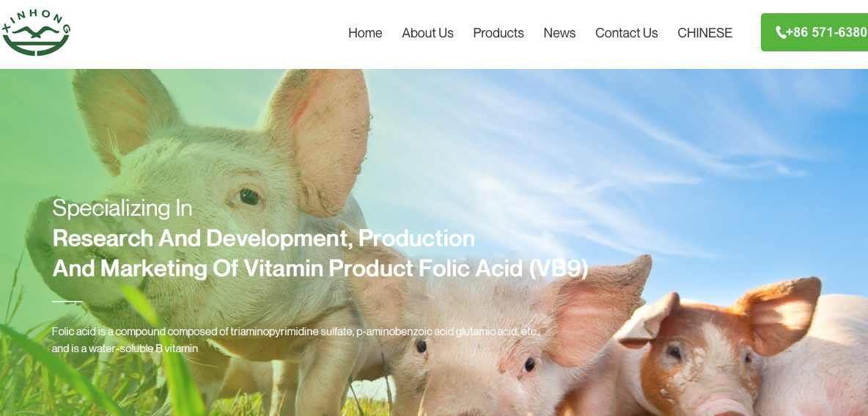This screenshot has height=416, width=868.
Task: Go to the Home page
Action: pos(365,33)
